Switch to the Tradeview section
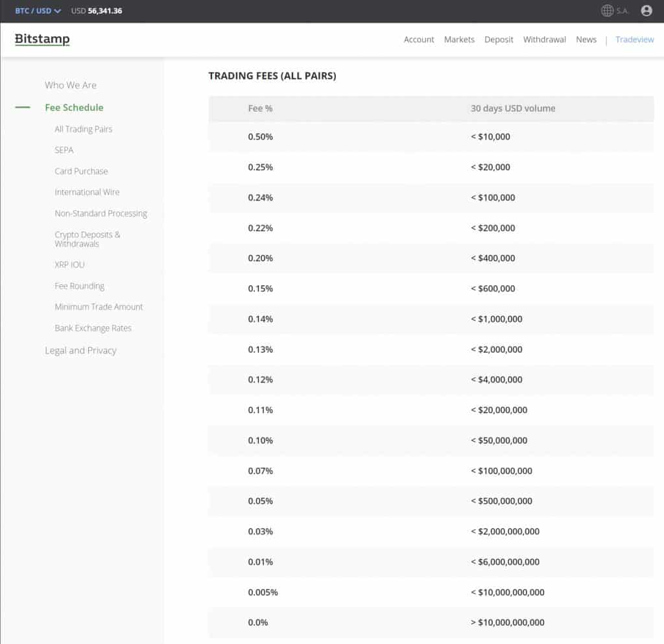This screenshot has width=664, height=644. (634, 40)
